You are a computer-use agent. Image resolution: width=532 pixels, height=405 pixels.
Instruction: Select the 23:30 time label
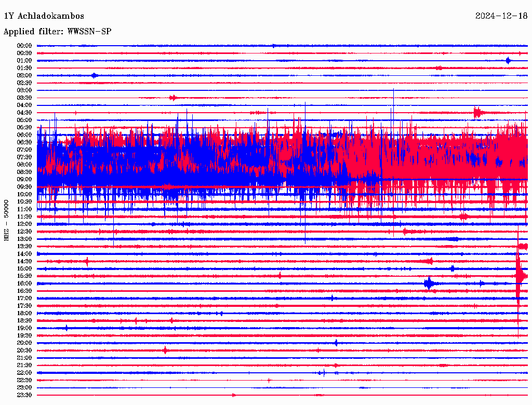[x=24, y=395]
